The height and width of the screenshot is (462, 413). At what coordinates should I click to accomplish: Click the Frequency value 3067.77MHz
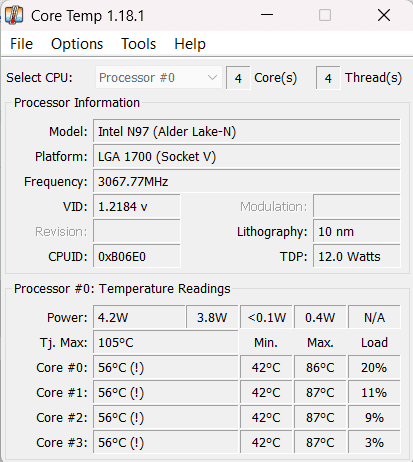pyautogui.click(x=246, y=182)
